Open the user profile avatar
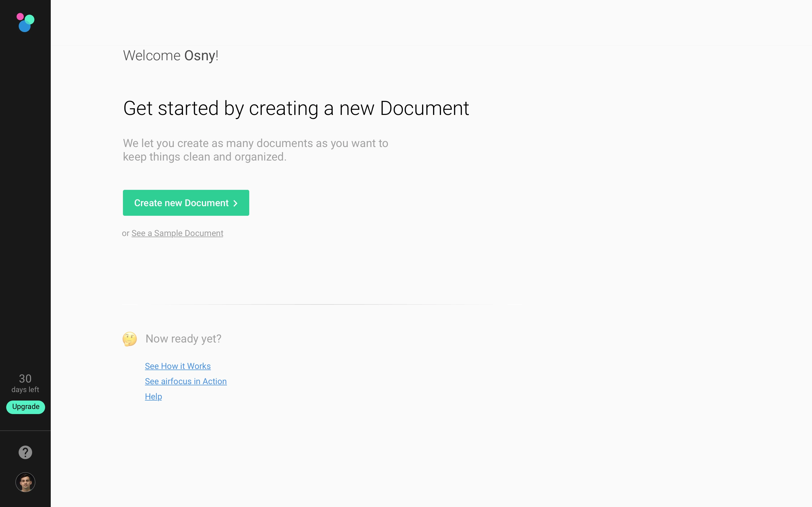 click(x=25, y=482)
